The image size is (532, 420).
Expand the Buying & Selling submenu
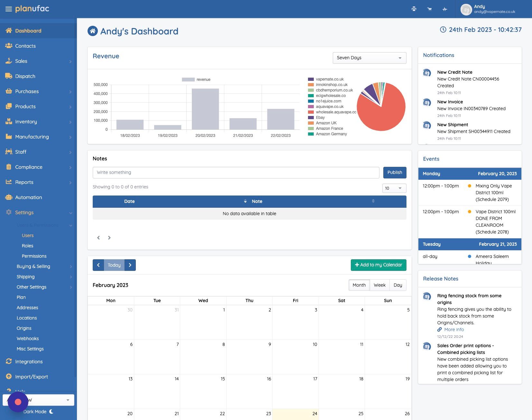[x=44, y=266]
